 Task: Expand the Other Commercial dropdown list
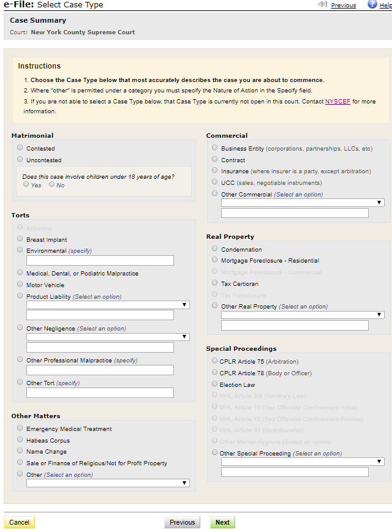click(x=303, y=203)
